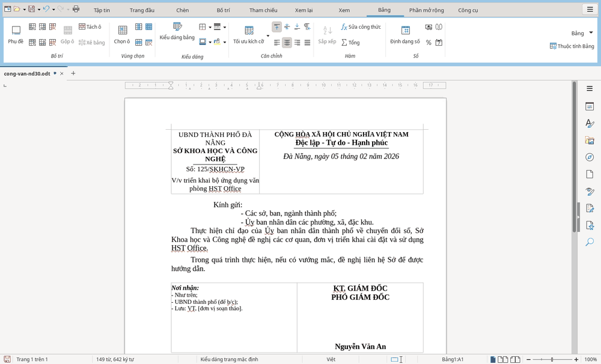Click the Open folder icon
This screenshot has width=601, height=364.
17,9
